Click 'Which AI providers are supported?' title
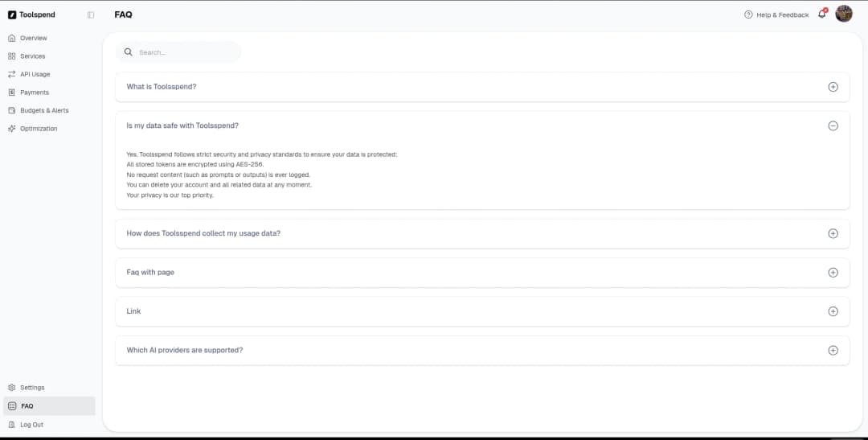 (184, 350)
